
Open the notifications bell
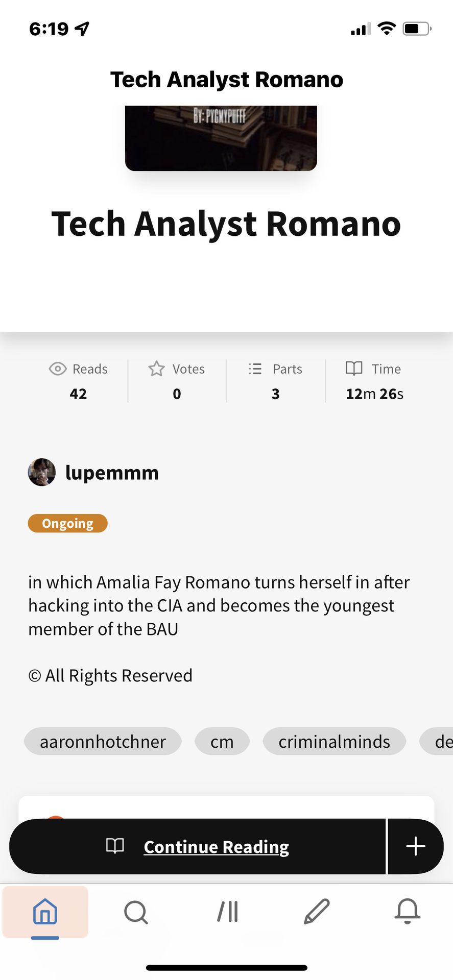[x=407, y=912]
